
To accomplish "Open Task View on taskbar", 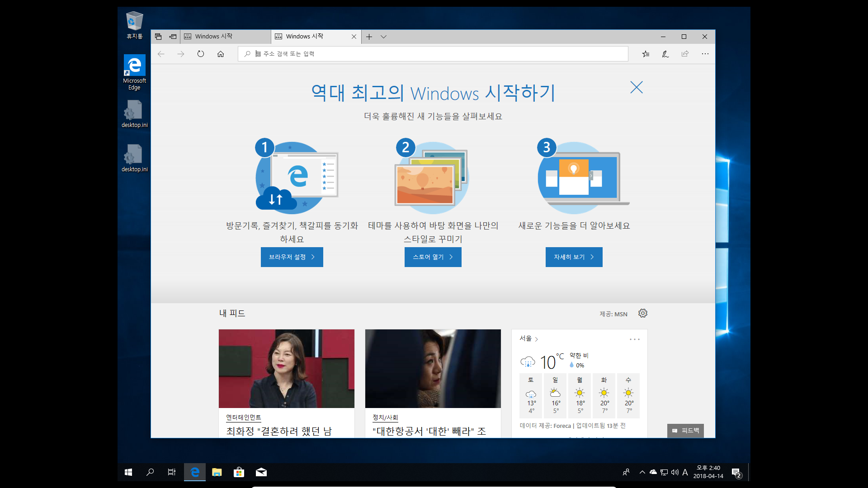I will click(172, 472).
